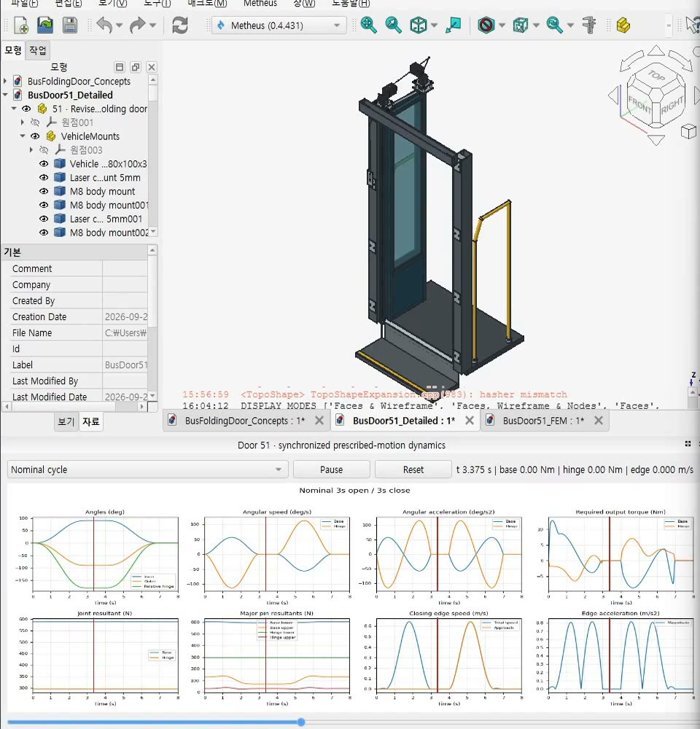
Task: Create a new document
Action: click(21, 25)
